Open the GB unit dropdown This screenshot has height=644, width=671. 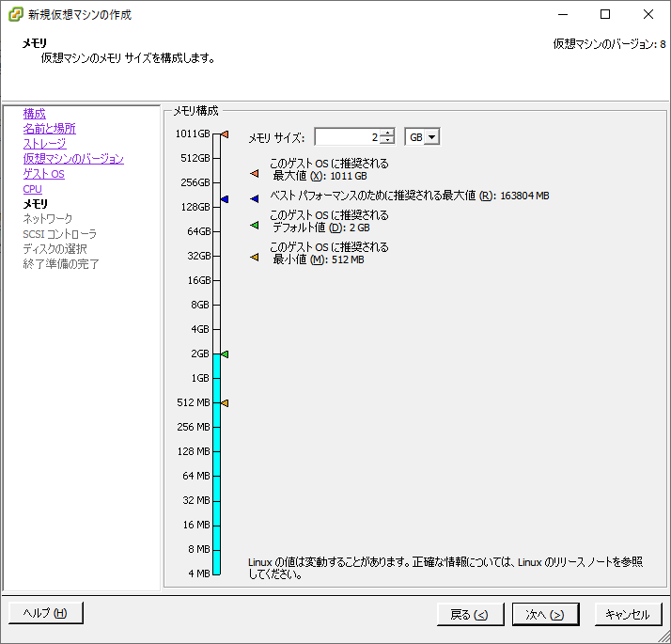click(431, 137)
